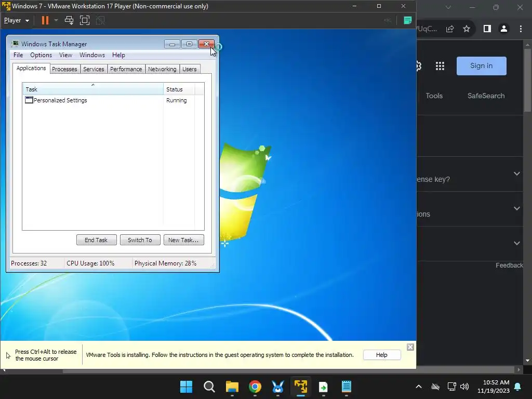Open File menu in Task Manager
This screenshot has height=399, width=532.
(18, 55)
